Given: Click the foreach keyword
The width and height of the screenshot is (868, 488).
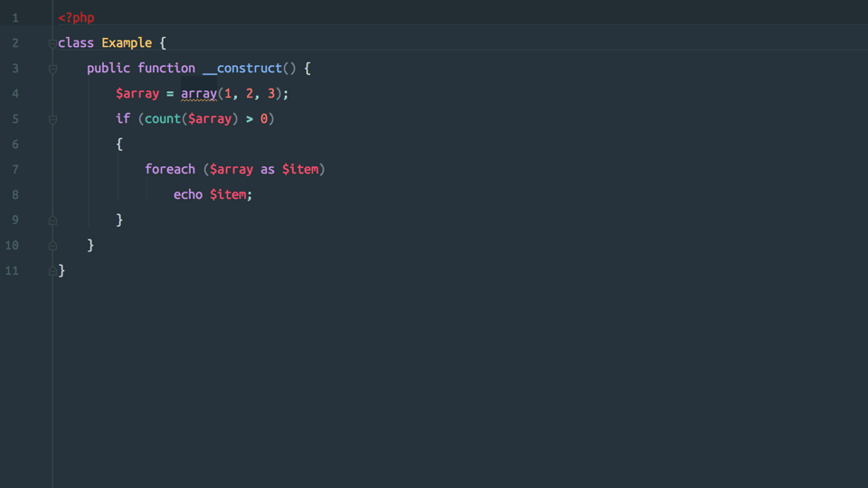Looking at the screenshot, I should point(170,169).
